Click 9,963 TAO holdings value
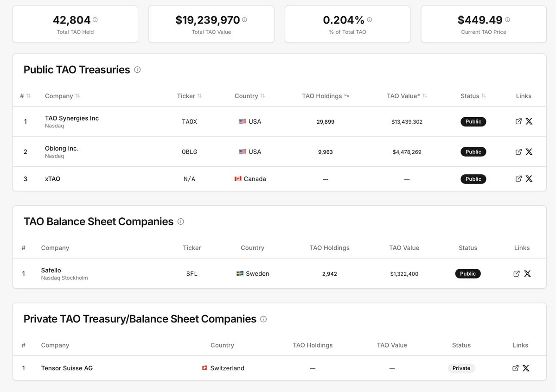Image resolution: width=556 pixels, height=392 pixels. pyautogui.click(x=326, y=152)
